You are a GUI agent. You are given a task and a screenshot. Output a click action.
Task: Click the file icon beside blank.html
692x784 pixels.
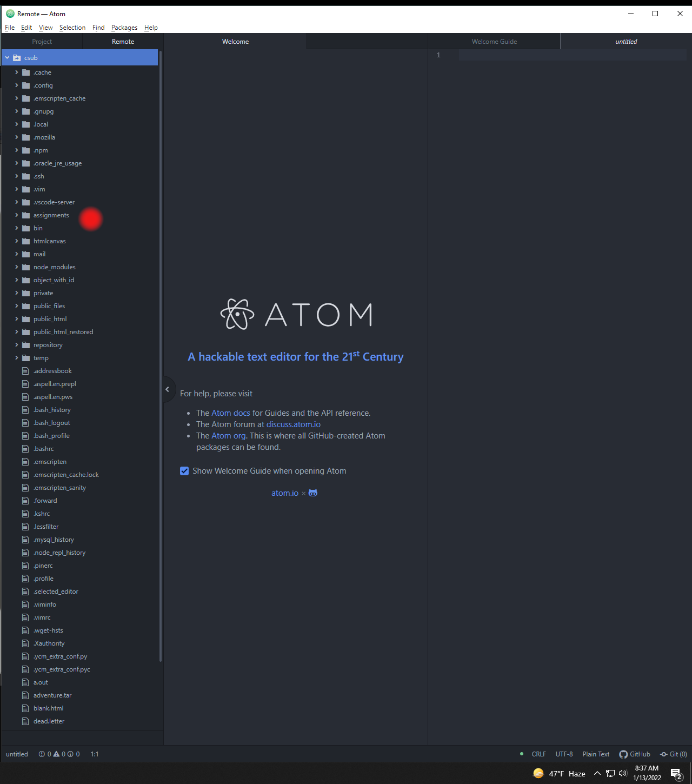[x=25, y=708]
